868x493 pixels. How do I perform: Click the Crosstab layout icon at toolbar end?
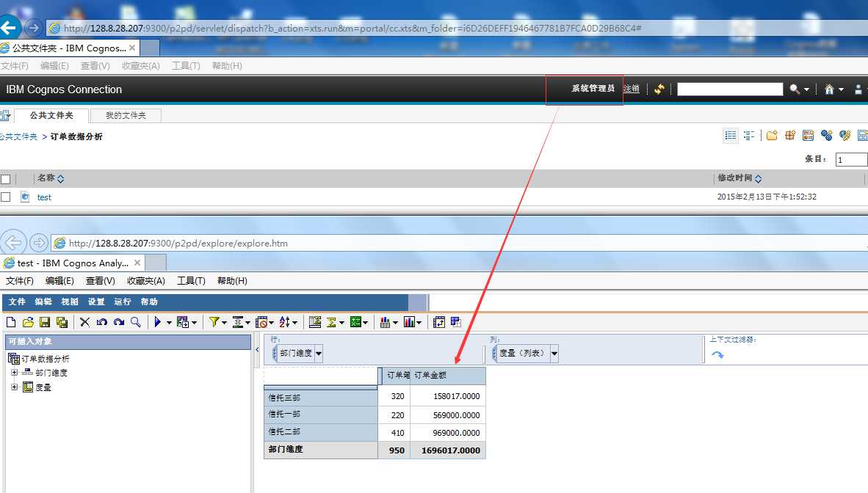click(456, 322)
